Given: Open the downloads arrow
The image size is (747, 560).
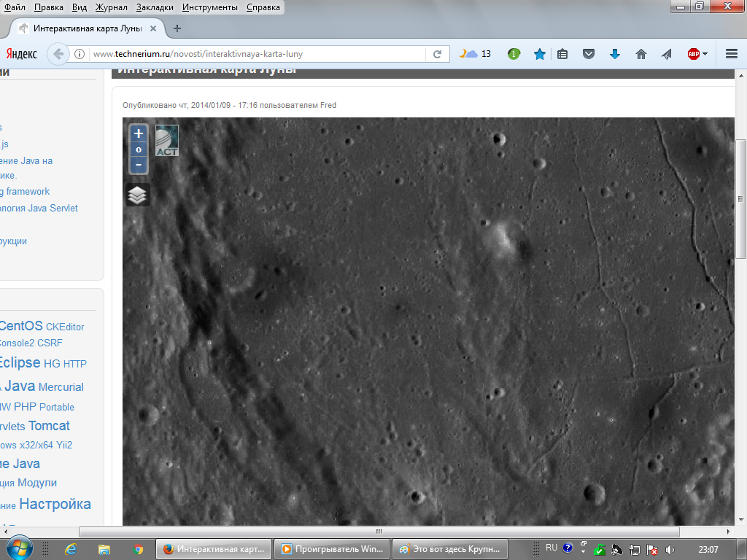Looking at the screenshot, I should [615, 54].
